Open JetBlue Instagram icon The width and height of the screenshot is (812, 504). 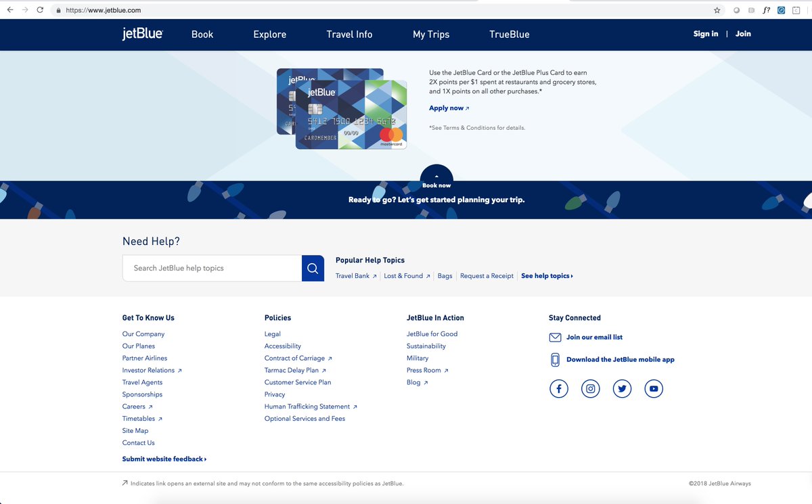(591, 389)
